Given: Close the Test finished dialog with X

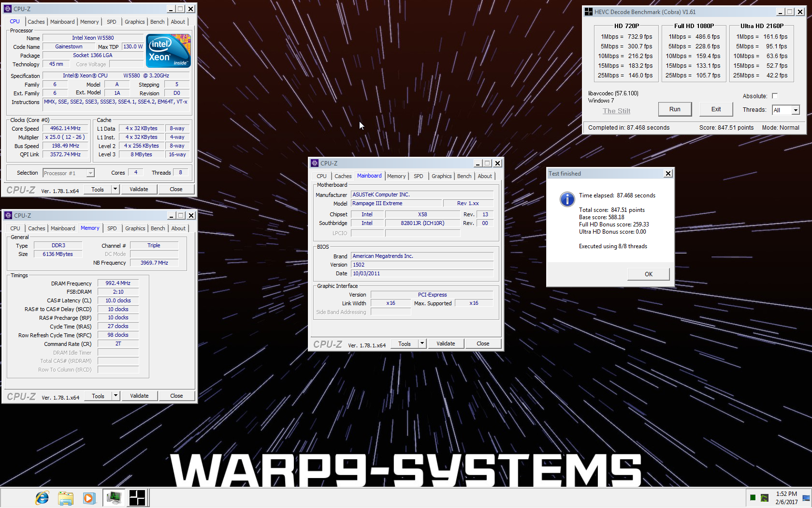Looking at the screenshot, I should pyautogui.click(x=668, y=173).
